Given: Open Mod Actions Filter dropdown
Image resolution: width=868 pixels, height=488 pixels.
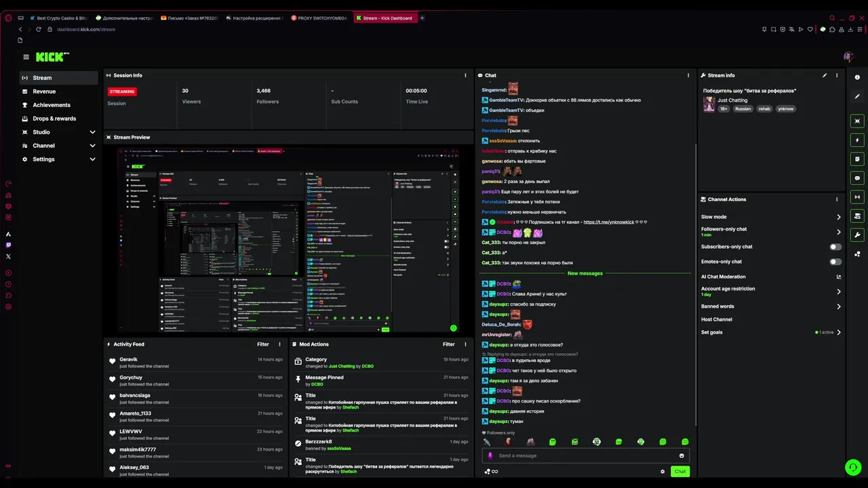Looking at the screenshot, I should [449, 344].
